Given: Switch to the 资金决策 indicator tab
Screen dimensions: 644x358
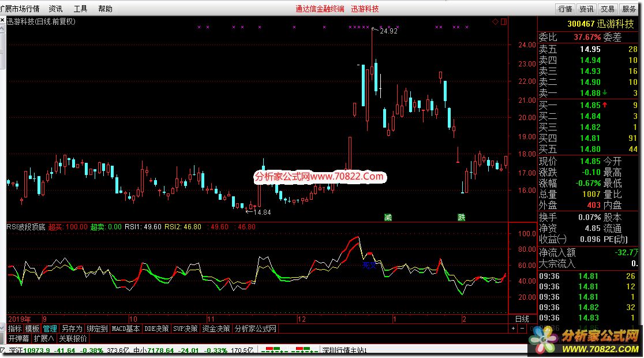Looking at the screenshot, I should 216,329.
